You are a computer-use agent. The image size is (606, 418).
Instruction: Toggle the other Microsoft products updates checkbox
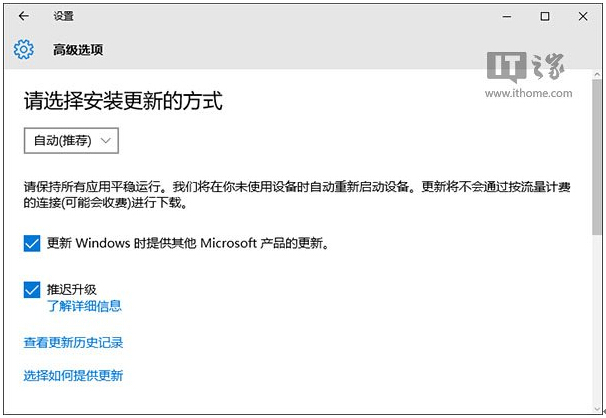point(32,243)
